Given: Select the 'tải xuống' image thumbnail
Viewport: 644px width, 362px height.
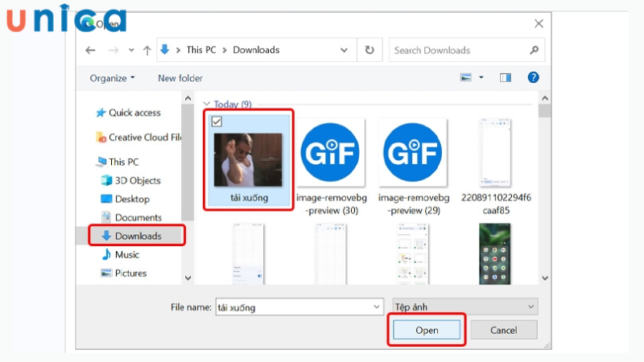Looking at the screenshot, I should pos(248,159).
